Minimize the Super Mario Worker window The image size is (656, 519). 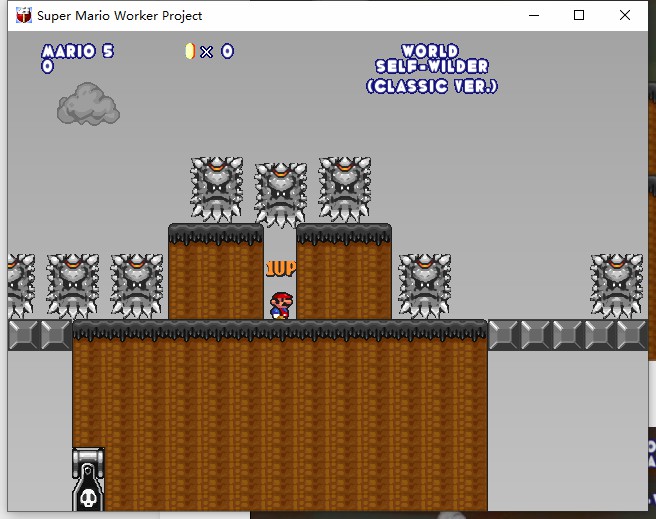coord(534,15)
